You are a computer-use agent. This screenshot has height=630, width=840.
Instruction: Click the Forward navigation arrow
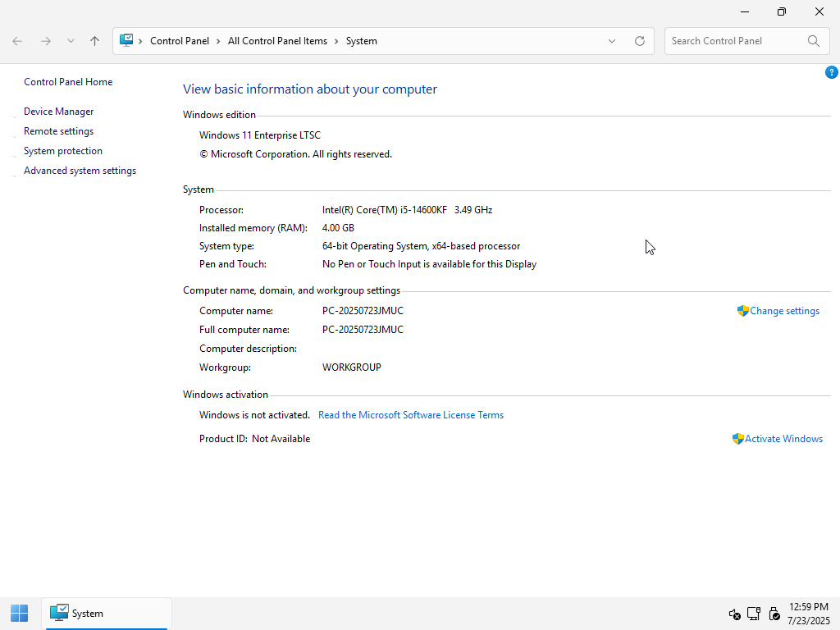[x=46, y=41]
